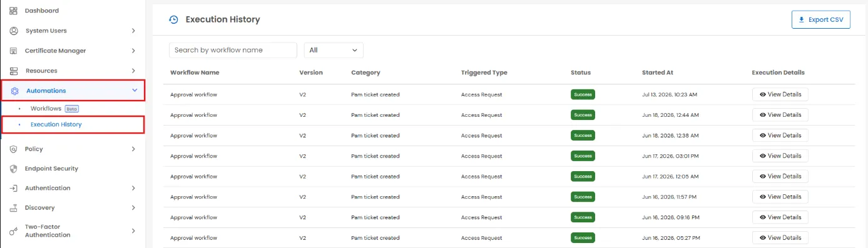The width and height of the screenshot is (868, 248).
Task: Expand the Resources chevron
Action: coord(133,71)
